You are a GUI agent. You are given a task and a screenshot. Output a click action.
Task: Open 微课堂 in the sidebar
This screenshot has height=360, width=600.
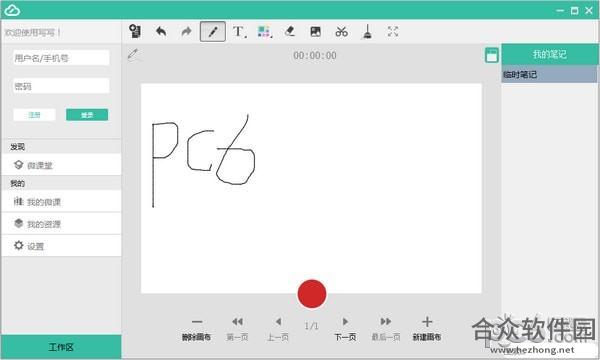(61, 165)
